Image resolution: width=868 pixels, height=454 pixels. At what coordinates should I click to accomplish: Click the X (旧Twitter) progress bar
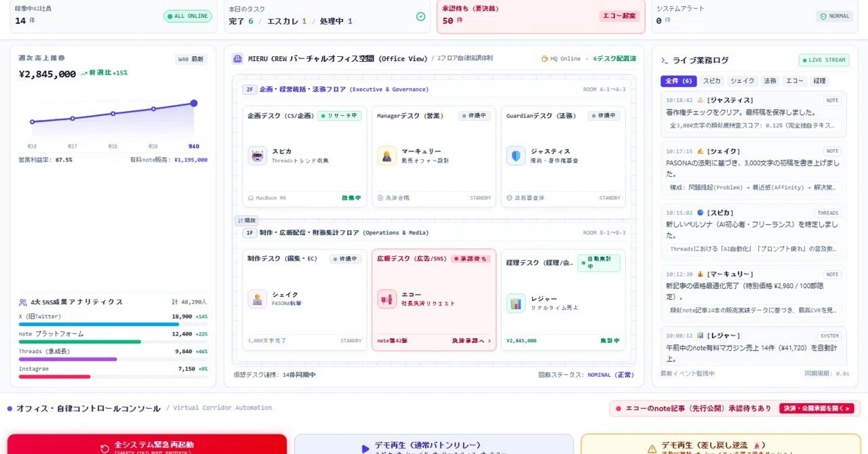click(113, 325)
